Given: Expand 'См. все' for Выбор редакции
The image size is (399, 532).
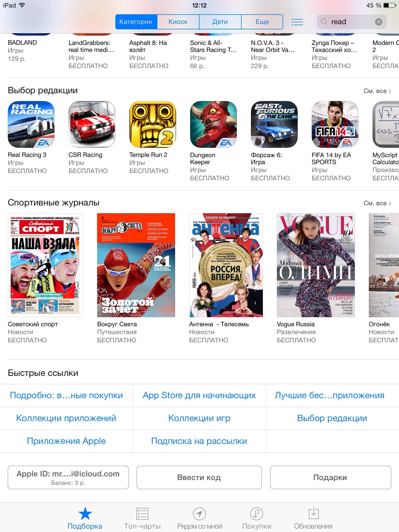Looking at the screenshot, I should pos(377,91).
